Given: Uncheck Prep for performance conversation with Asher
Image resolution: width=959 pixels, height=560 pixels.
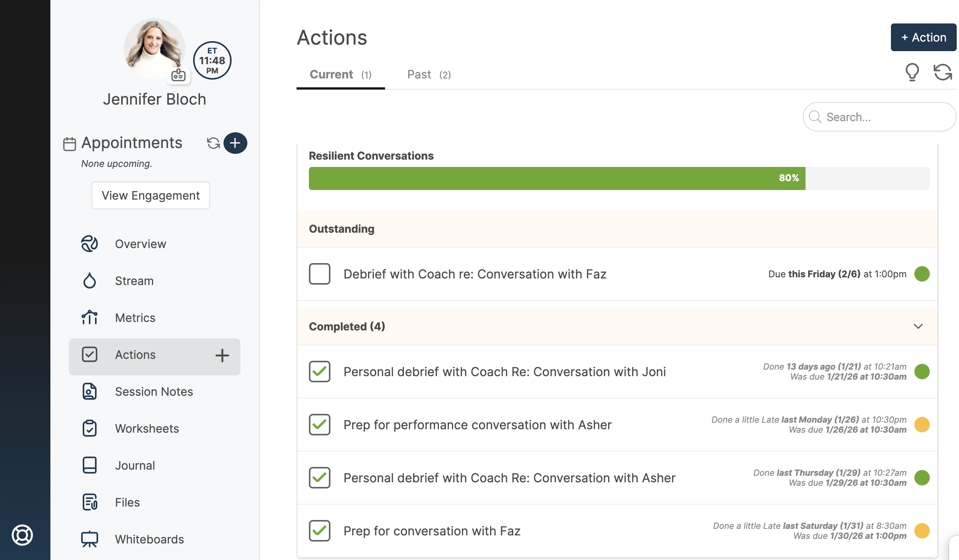Looking at the screenshot, I should click(319, 425).
